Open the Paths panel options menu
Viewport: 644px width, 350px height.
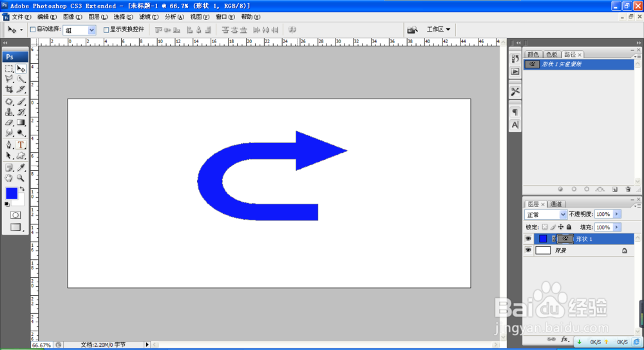tap(638, 55)
